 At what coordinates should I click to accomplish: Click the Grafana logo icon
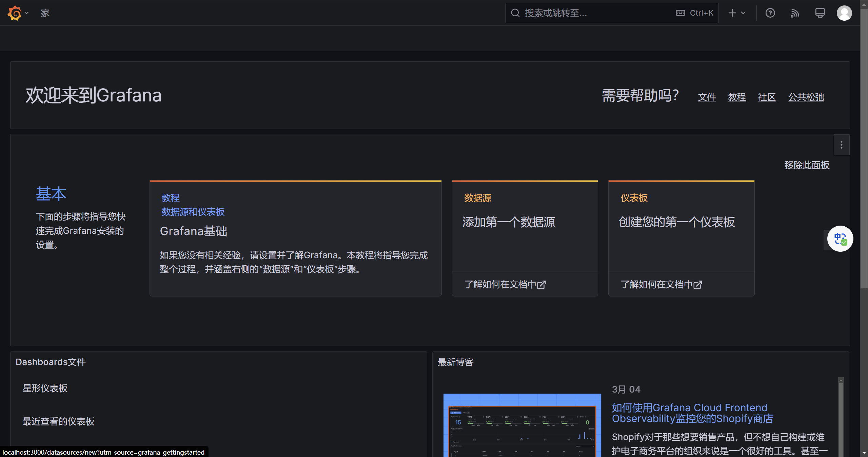15,13
